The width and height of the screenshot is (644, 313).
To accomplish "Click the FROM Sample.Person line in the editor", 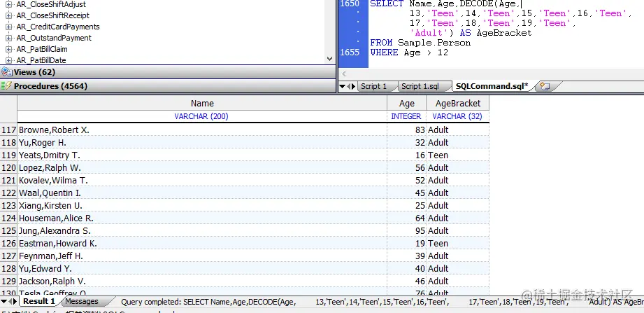I will pyautogui.click(x=420, y=43).
